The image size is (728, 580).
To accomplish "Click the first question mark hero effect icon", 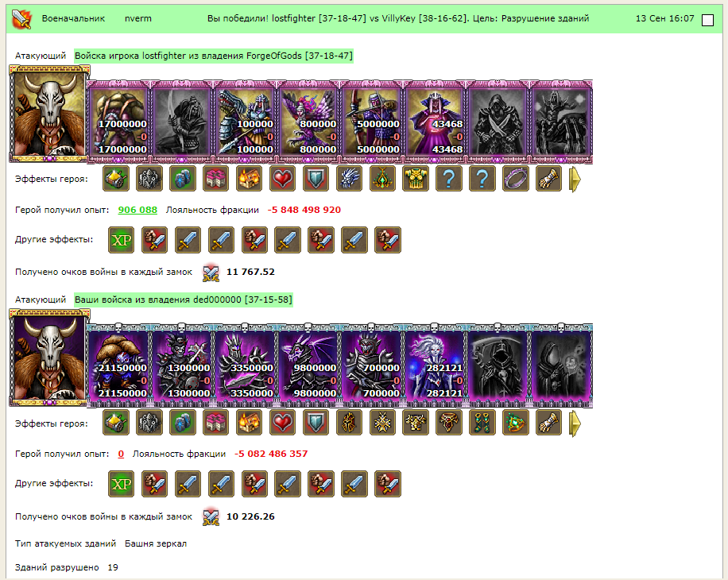I will 449,179.
